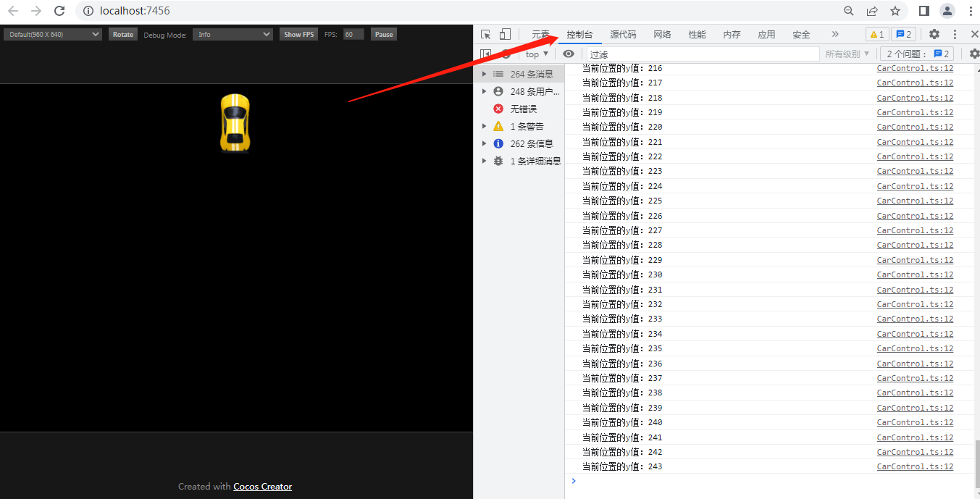
Task: Select log line 当前位置的y值: 225
Action: (622, 201)
